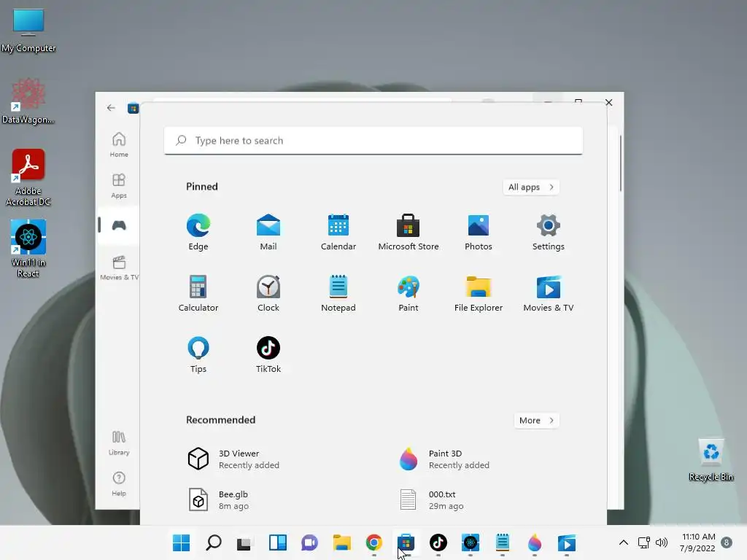This screenshot has height=560, width=747.
Task: Open Library in Store sidebar
Action: click(x=119, y=443)
